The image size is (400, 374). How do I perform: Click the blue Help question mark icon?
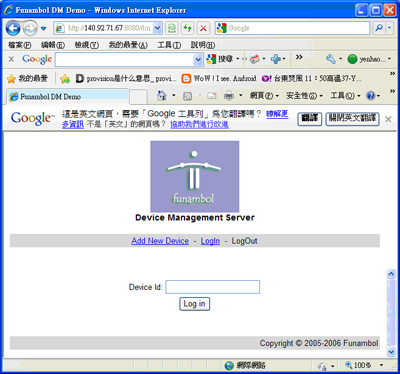[371, 96]
